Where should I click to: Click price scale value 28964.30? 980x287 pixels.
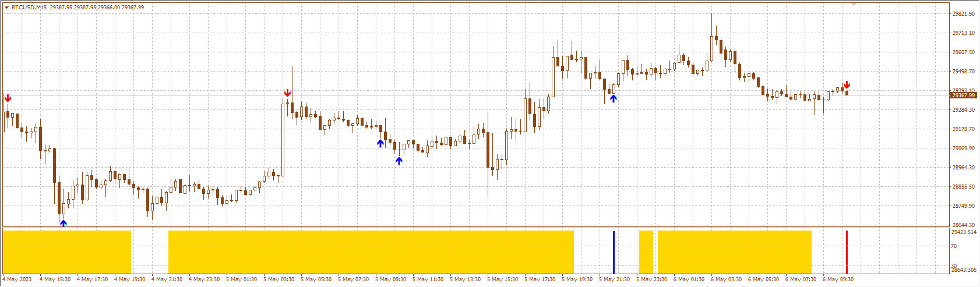click(x=964, y=168)
